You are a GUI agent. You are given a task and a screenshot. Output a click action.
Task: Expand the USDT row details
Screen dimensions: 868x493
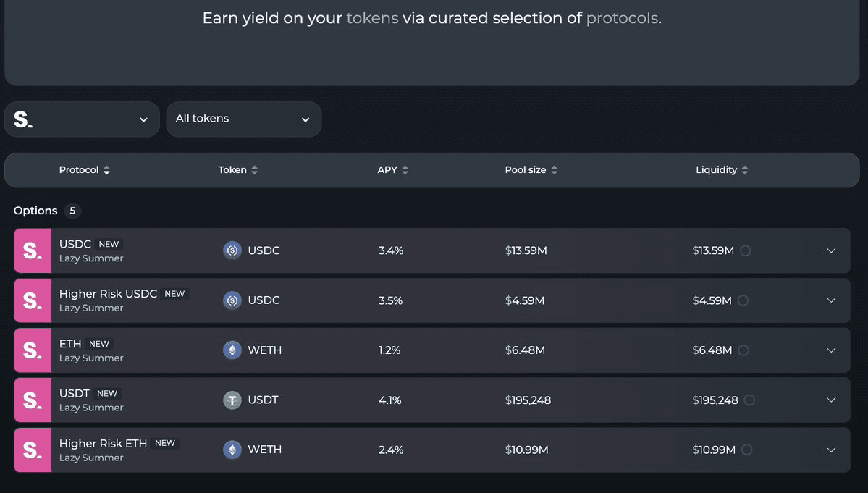click(831, 400)
